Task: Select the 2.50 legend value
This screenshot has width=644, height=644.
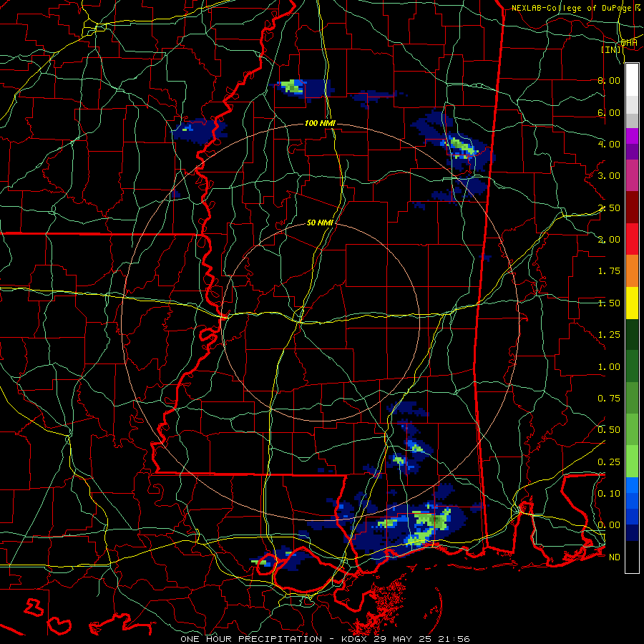Action: tap(609, 208)
